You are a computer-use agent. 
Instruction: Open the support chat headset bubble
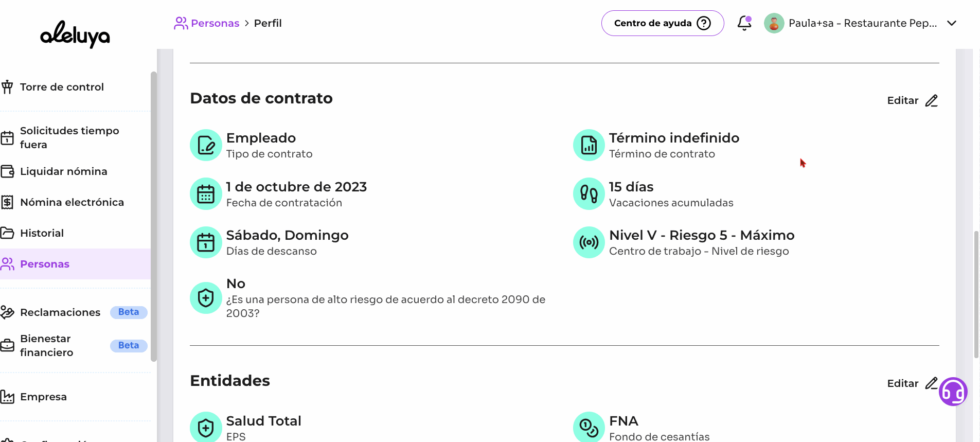(953, 392)
